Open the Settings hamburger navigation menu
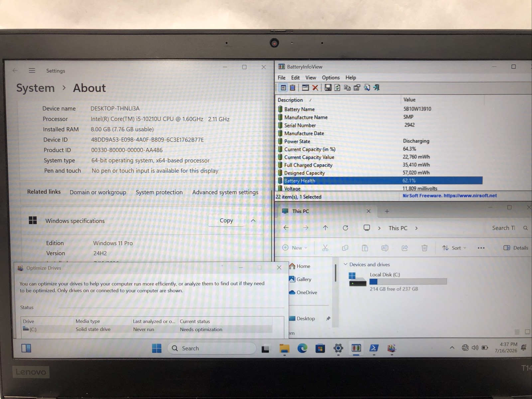This screenshot has width=532, height=399. tap(32, 70)
